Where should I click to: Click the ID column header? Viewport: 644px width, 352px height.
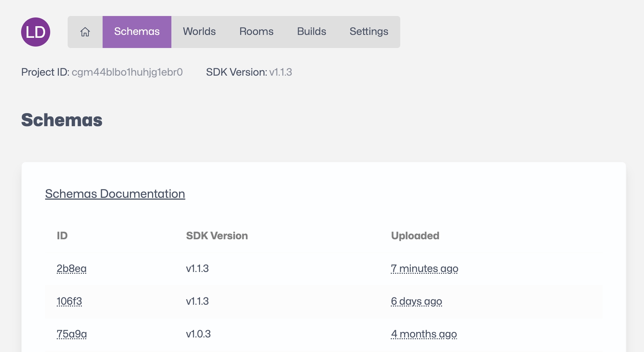(x=62, y=236)
